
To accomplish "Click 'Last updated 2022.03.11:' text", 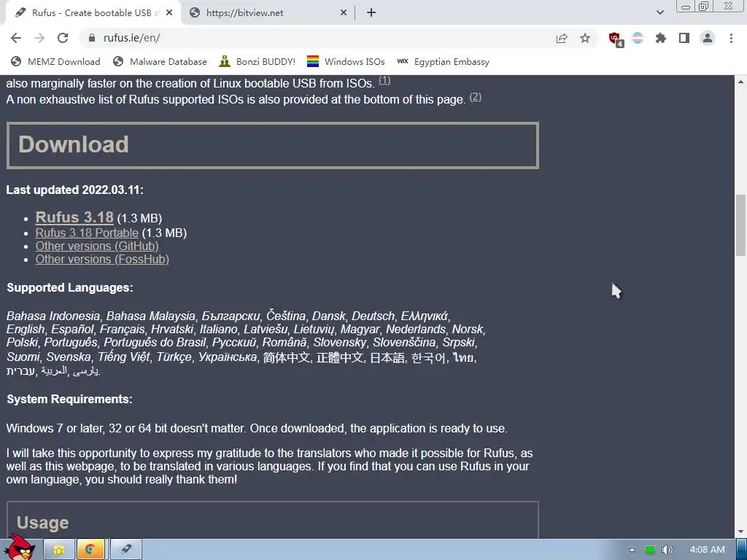I will point(75,190).
